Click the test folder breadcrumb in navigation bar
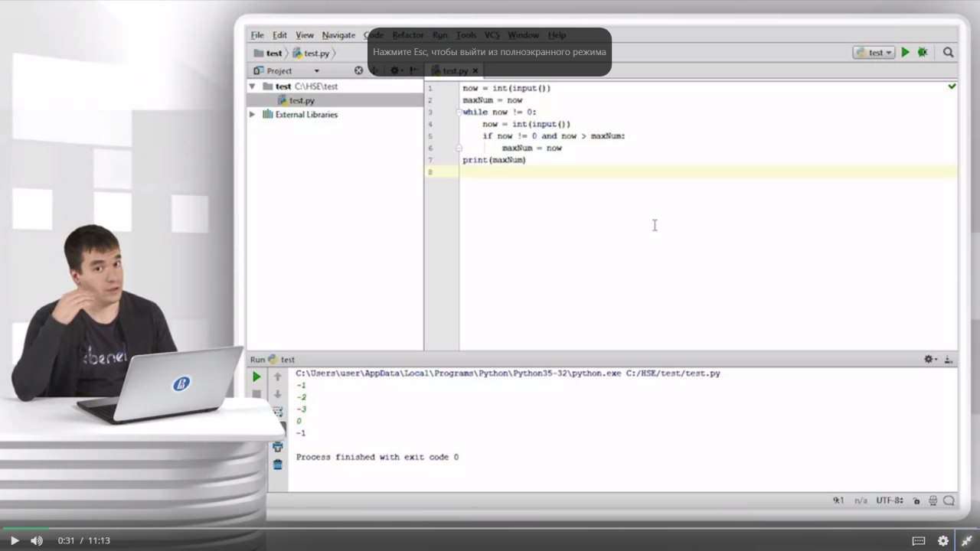 tap(268, 53)
